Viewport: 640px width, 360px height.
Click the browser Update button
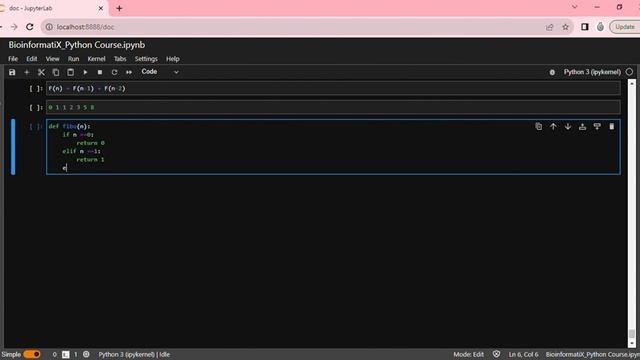click(x=625, y=27)
